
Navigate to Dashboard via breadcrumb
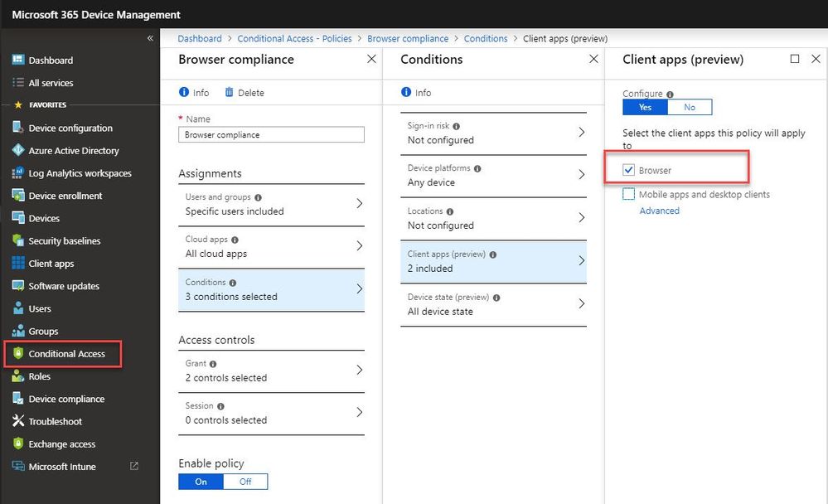click(200, 38)
